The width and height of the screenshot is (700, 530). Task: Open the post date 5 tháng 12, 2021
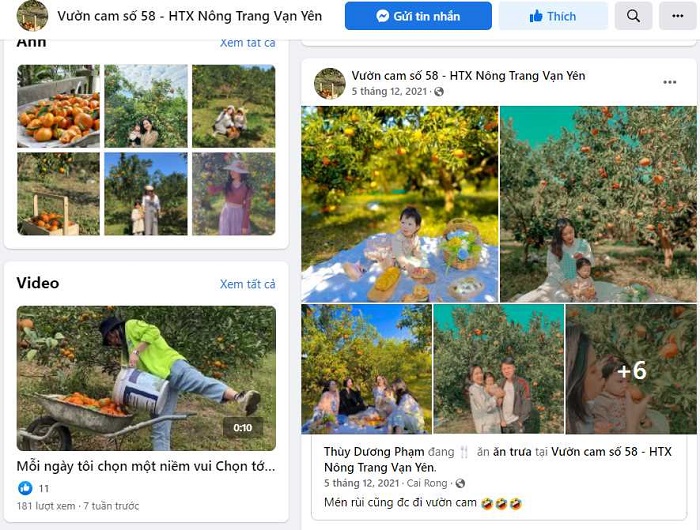point(389,92)
